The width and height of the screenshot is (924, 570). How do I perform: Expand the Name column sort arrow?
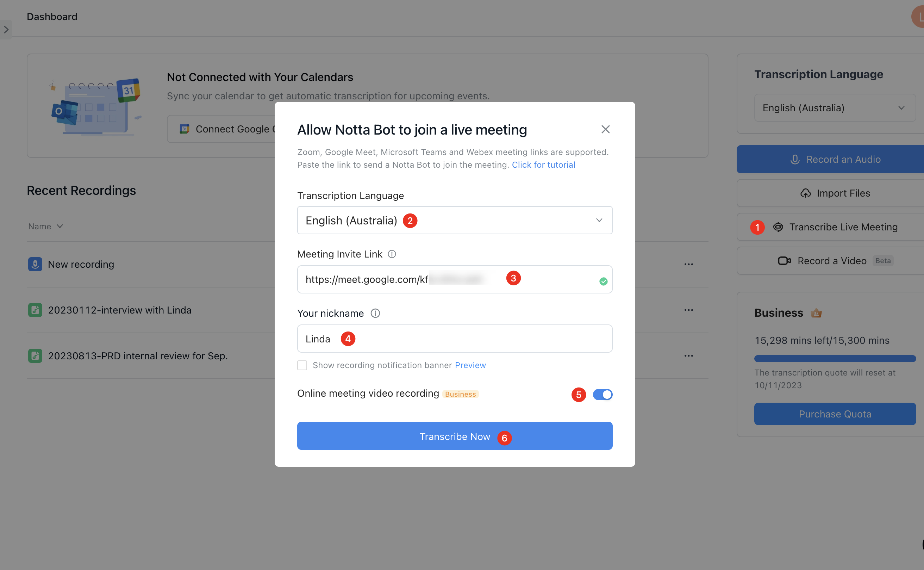(x=60, y=226)
